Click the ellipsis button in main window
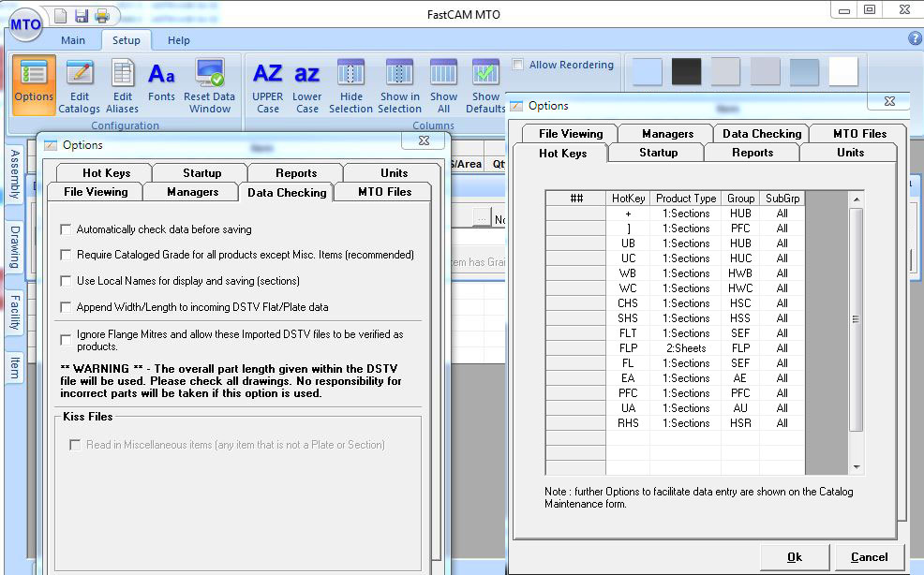 click(482, 218)
